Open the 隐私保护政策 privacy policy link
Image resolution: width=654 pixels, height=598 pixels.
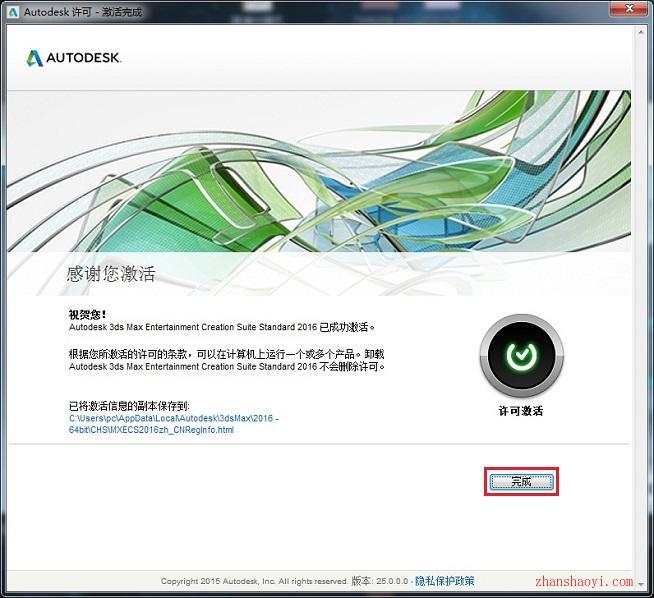tap(444, 580)
